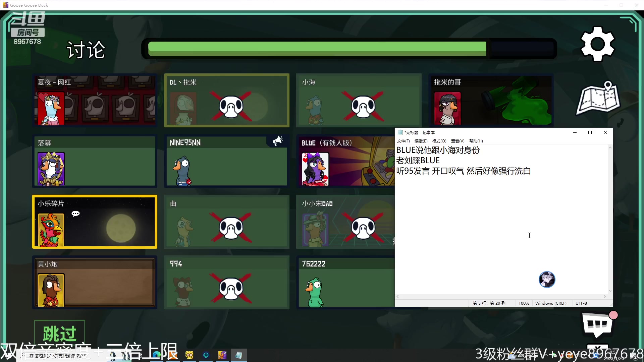Click the 房间号 label badge
644x362 pixels.
[x=28, y=33]
